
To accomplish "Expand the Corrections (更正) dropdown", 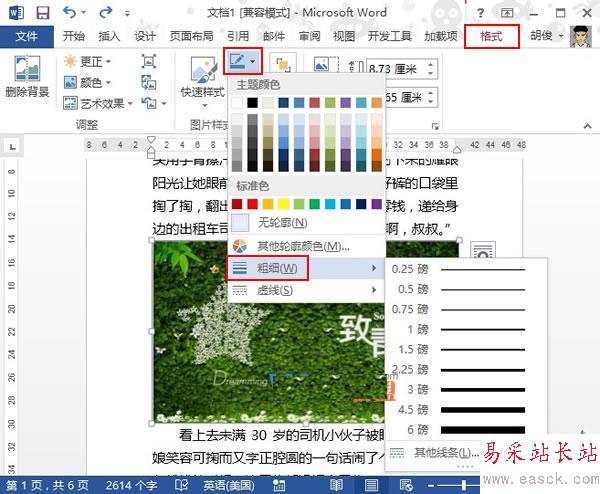I will click(x=108, y=61).
